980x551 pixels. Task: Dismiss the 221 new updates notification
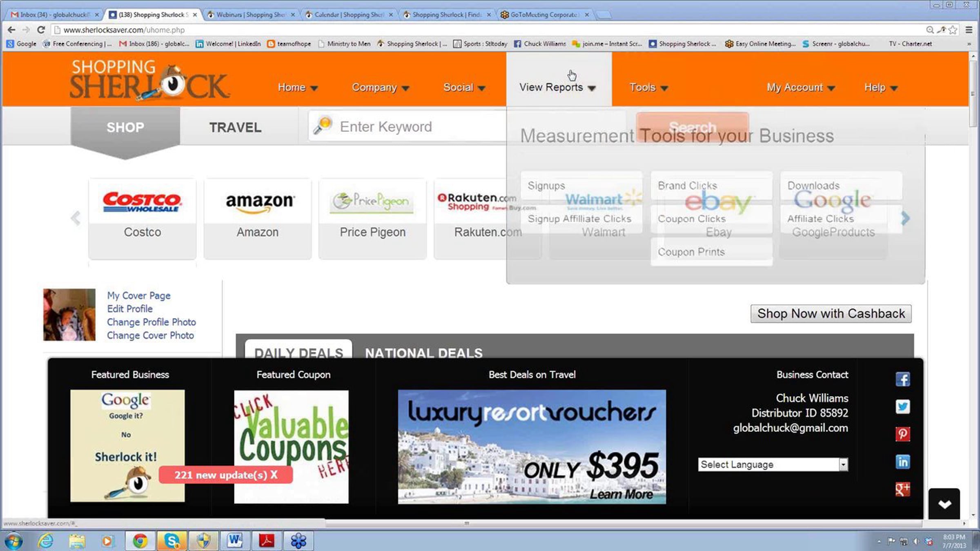(274, 475)
